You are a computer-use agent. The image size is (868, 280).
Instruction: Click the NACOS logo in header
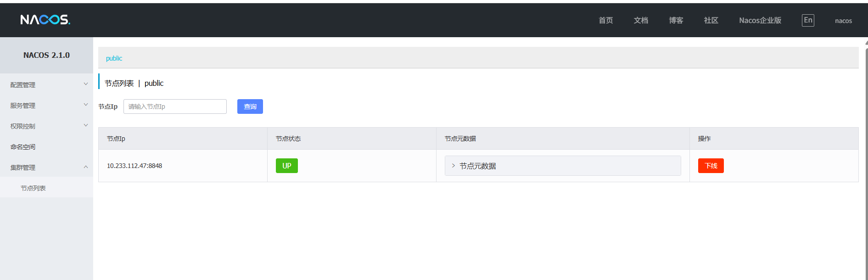pos(45,20)
